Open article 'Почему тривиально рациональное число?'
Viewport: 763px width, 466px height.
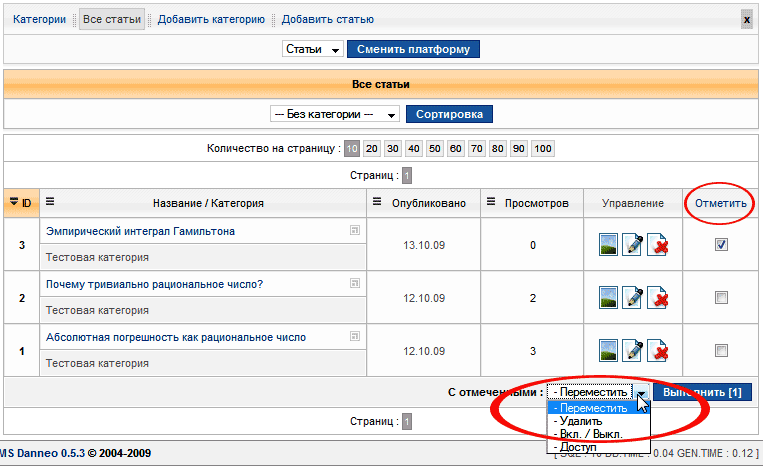point(154,284)
